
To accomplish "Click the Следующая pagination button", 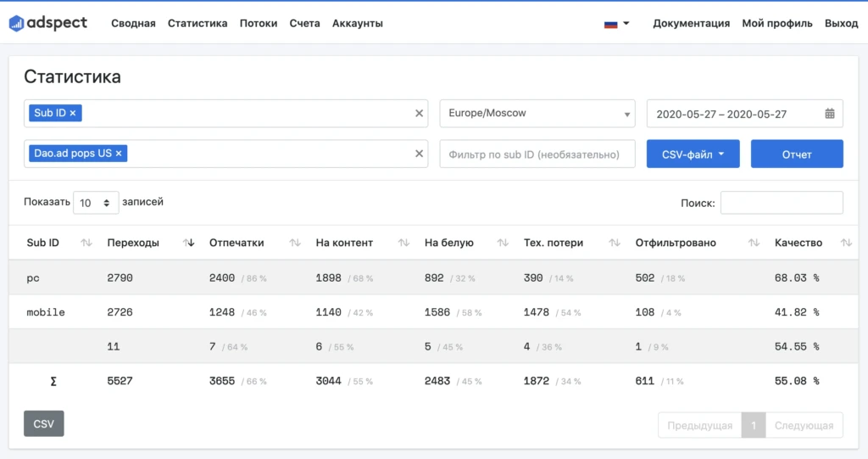I will (804, 425).
